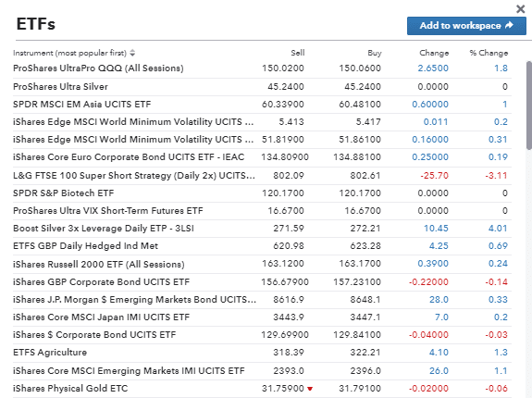This screenshot has width=532, height=398.
Task: Select iShares GBP Corporate Bond UCITS ETF
Action: pos(101,282)
